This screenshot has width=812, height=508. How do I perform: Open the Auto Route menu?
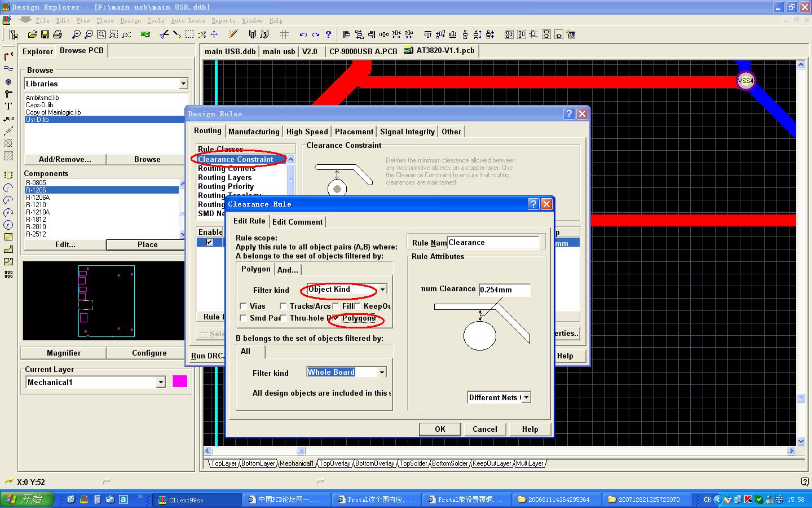(x=188, y=20)
